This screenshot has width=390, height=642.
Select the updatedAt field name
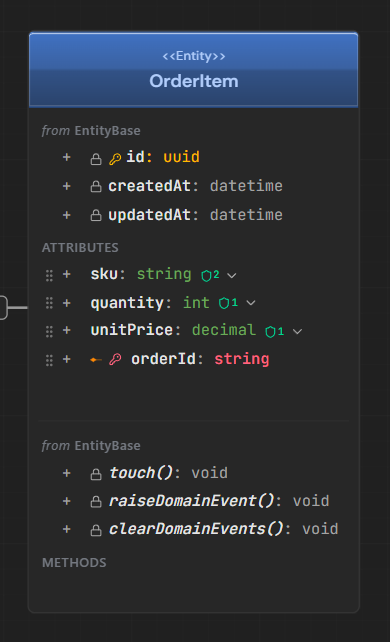click(x=149, y=215)
